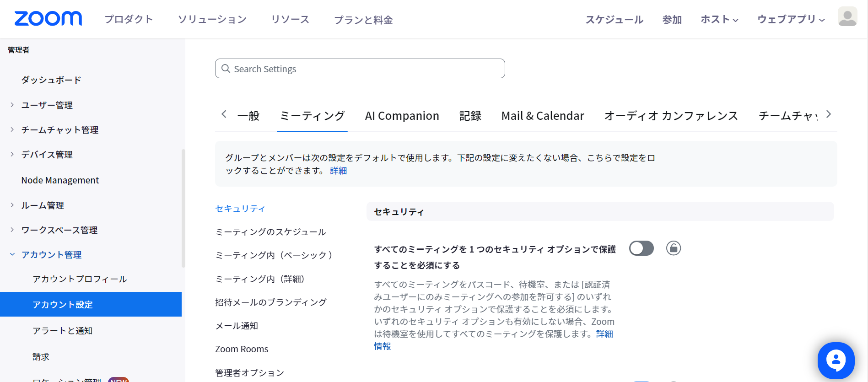The width and height of the screenshot is (868, 382).
Task: Open the ホスト dropdown menu
Action: point(719,20)
